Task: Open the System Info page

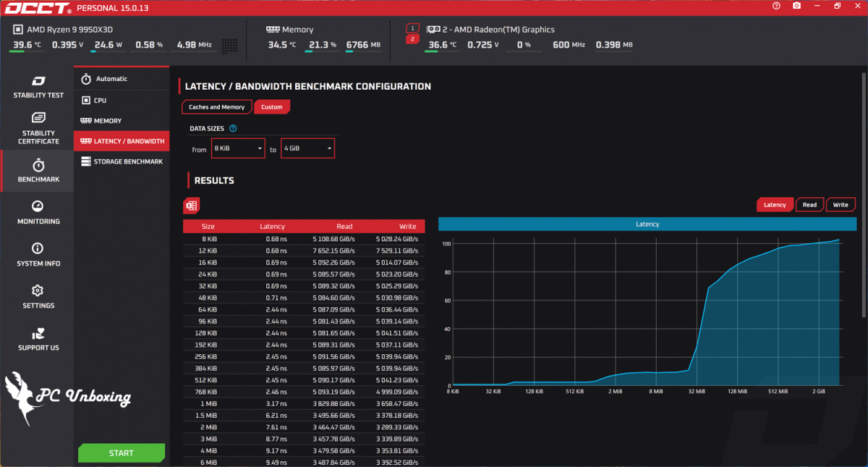Action: (x=38, y=255)
